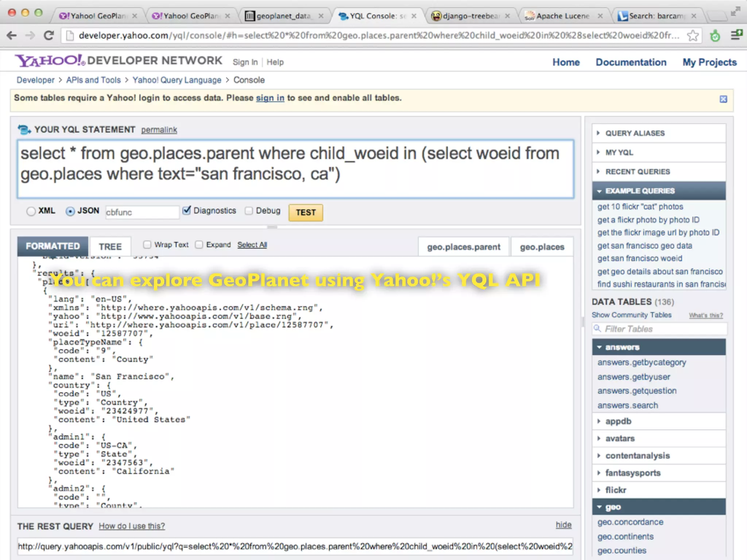Click Show Community Tables

[631, 315]
